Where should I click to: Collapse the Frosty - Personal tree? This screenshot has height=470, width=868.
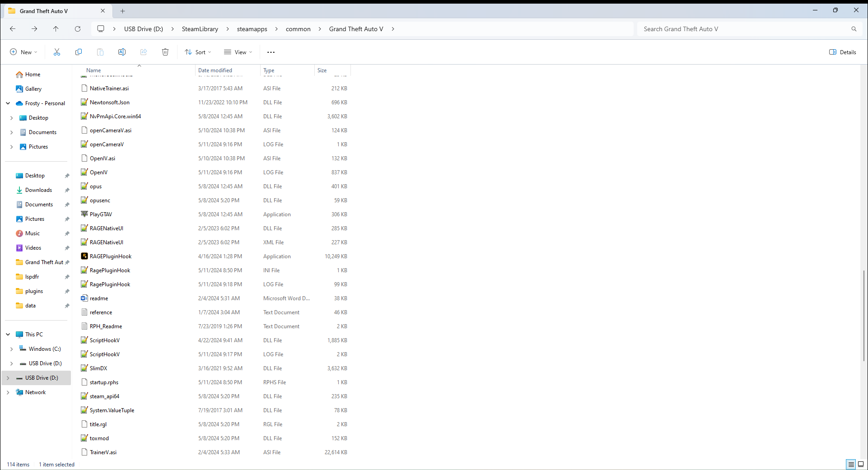[8, 103]
